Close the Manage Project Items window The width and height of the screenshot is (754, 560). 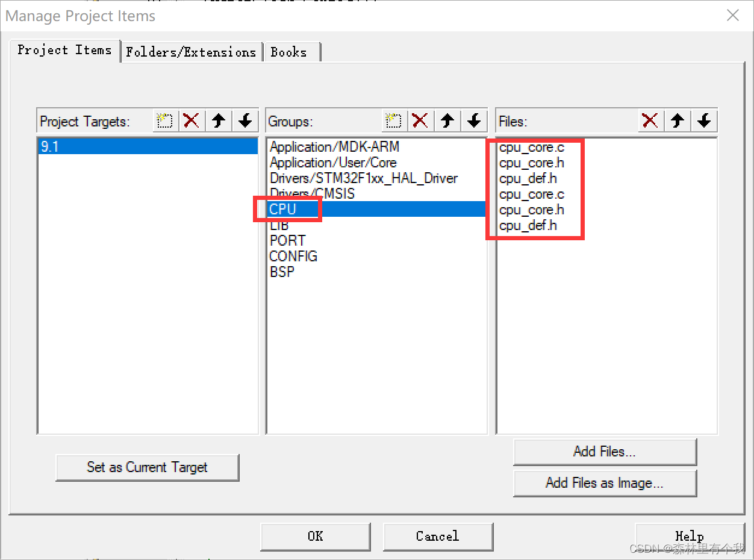733,16
